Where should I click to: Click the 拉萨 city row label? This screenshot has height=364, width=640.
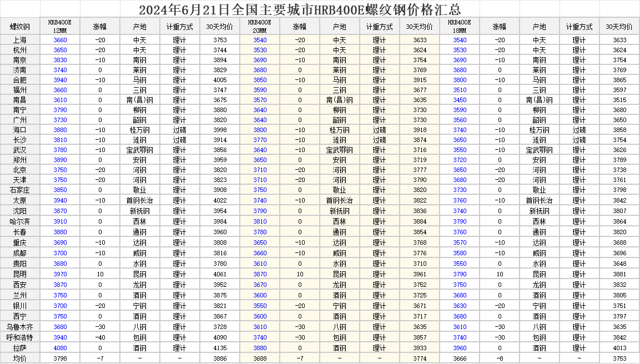pyautogui.click(x=20, y=348)
